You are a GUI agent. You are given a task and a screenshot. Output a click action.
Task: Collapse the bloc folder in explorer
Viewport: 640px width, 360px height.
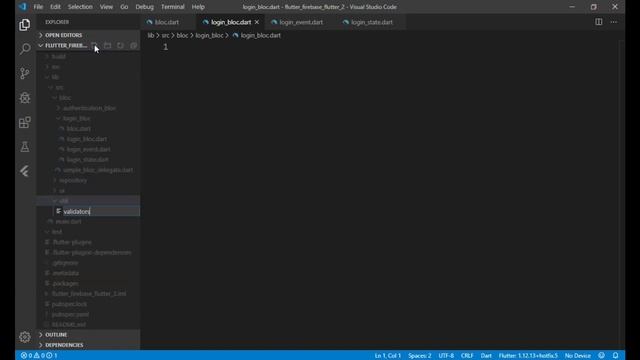click(x=88, y=98)
